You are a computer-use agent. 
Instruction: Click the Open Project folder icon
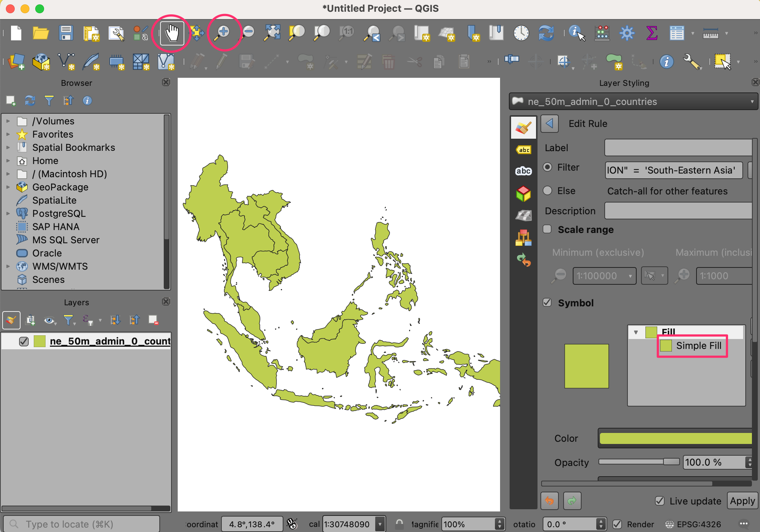(x=41, y=33)
